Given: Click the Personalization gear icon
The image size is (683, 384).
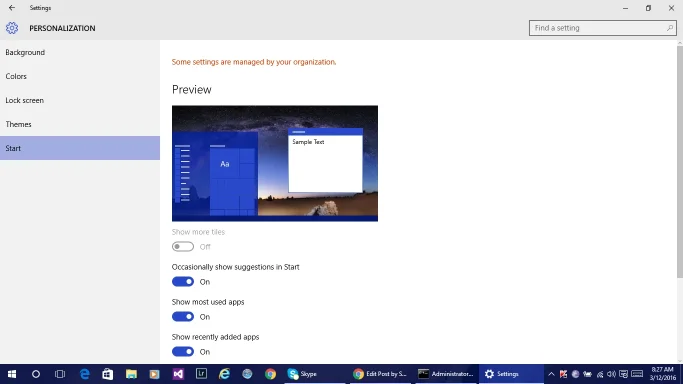Looking at the screenshot, I should click(x=12, y=28).
